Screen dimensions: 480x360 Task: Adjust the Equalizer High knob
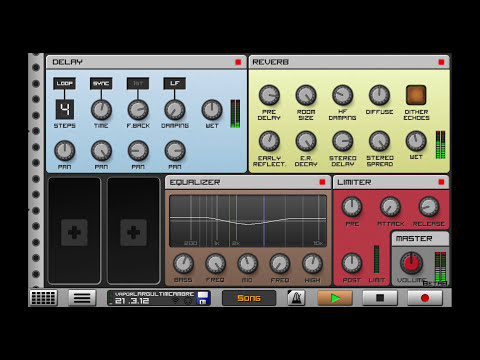(x=312, y=263)
